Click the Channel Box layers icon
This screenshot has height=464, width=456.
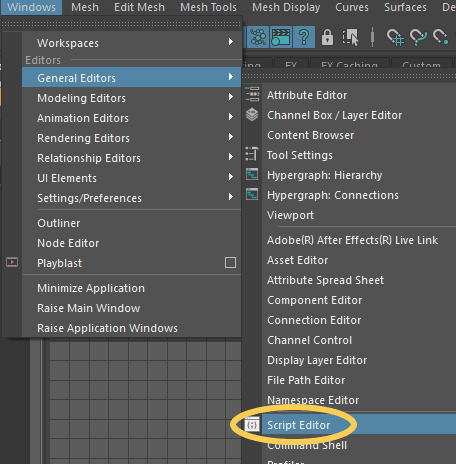tap(252, 115)
